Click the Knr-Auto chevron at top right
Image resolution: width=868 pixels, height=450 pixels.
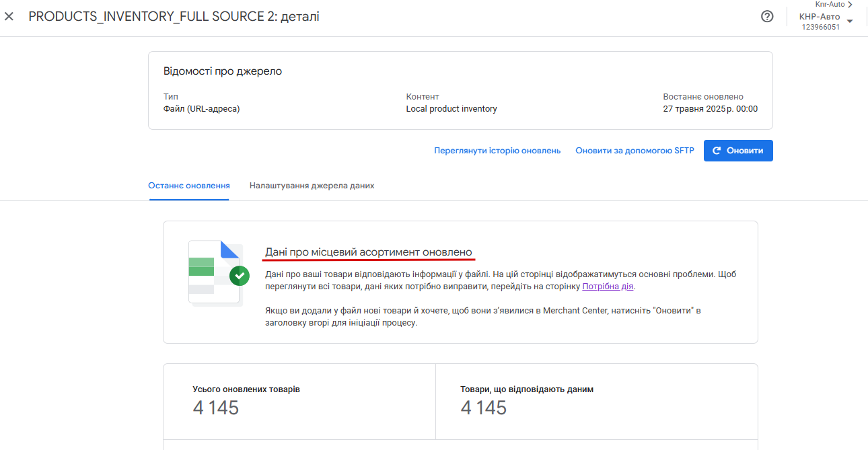click(851, 5)
